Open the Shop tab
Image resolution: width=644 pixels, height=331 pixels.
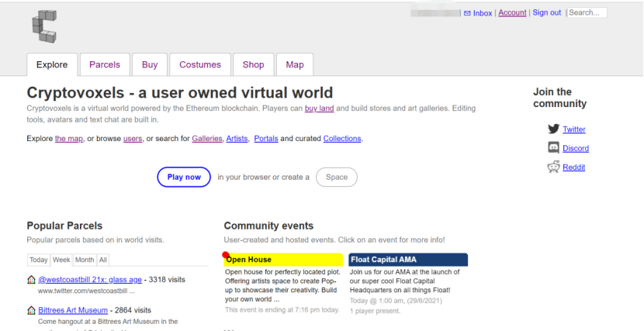tap(254, 64)
